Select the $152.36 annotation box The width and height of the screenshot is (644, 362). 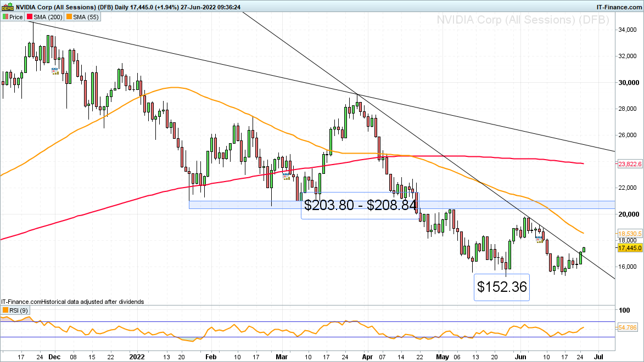coord(501,287)
